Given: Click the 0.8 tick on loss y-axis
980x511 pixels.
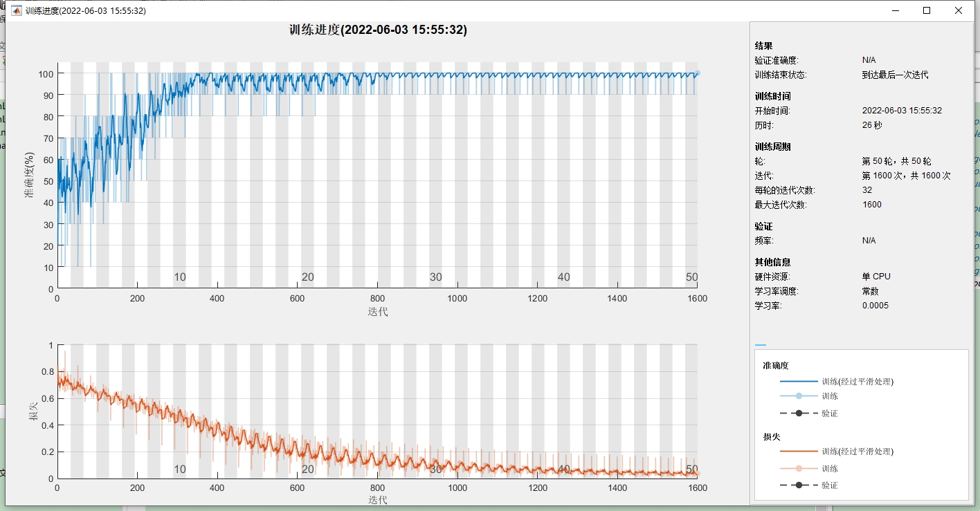Looking at the screenshot, I should point(46,371).
